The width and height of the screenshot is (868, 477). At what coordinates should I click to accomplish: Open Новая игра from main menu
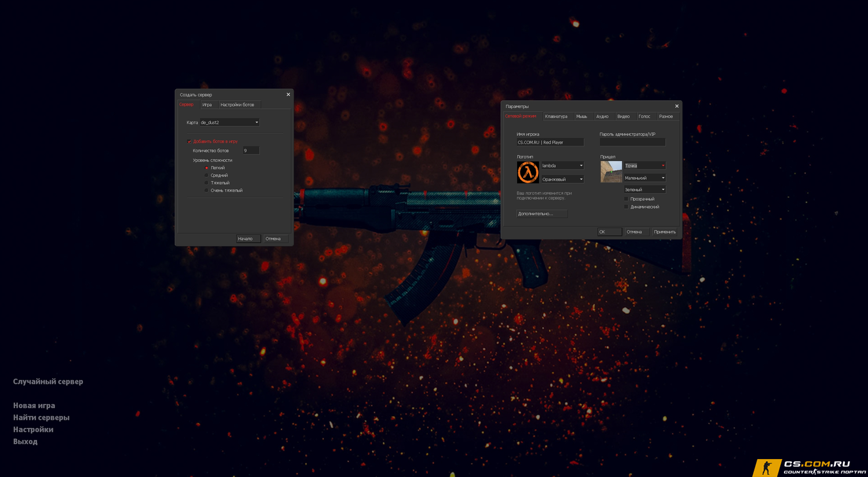tap(34, 406)
